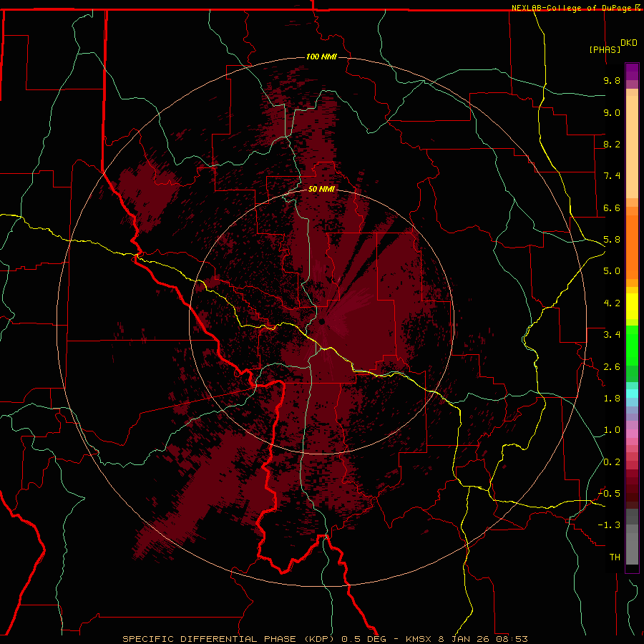This screenshot has width=644, height=644.
Task: Click the 2.6 legend value
Action: point(612,367)
